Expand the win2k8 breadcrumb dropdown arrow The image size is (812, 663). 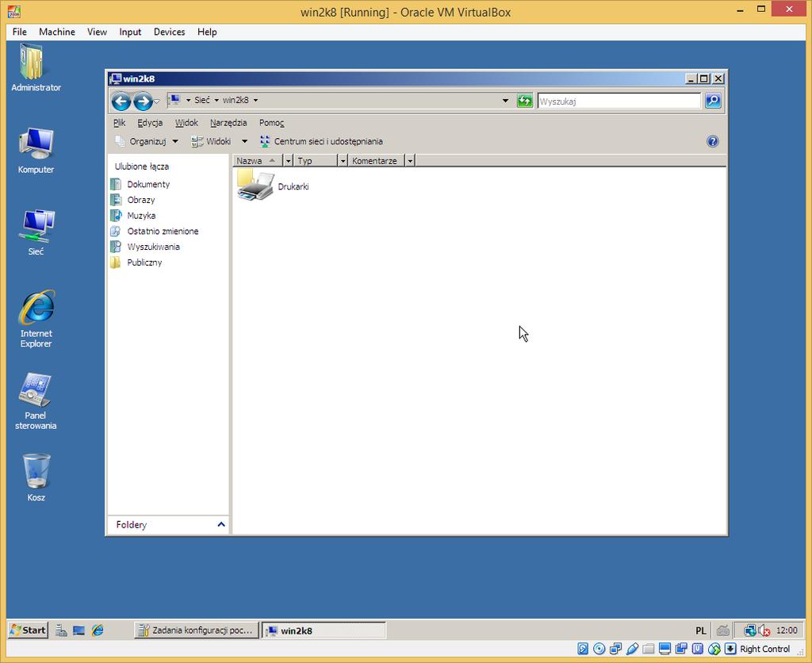coord(255,101)
